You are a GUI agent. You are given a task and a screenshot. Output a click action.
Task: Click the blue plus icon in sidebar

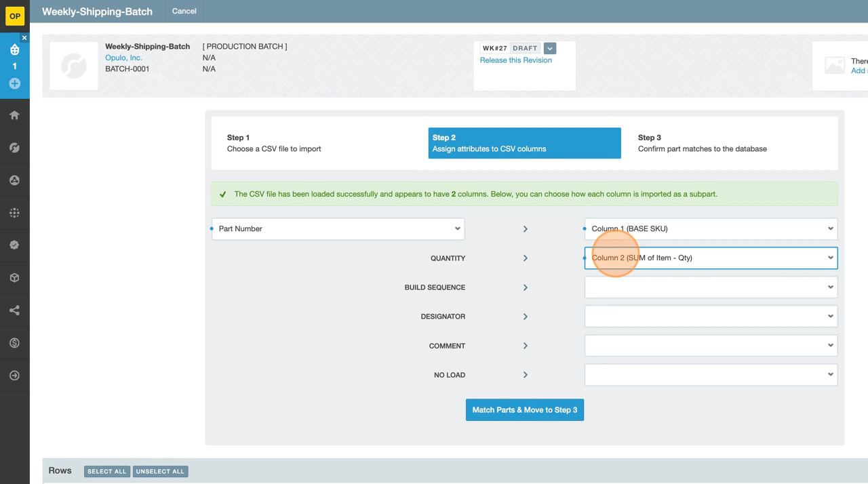point(14,83)
